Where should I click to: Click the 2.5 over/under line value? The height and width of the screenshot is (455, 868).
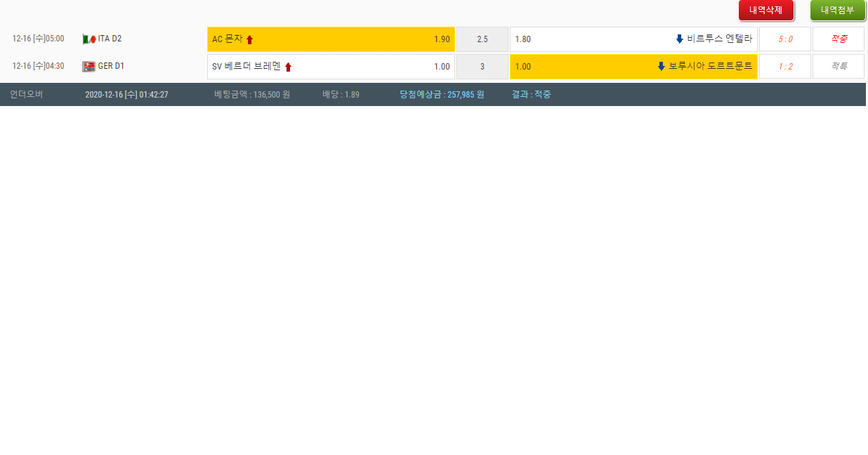(482, 39)
